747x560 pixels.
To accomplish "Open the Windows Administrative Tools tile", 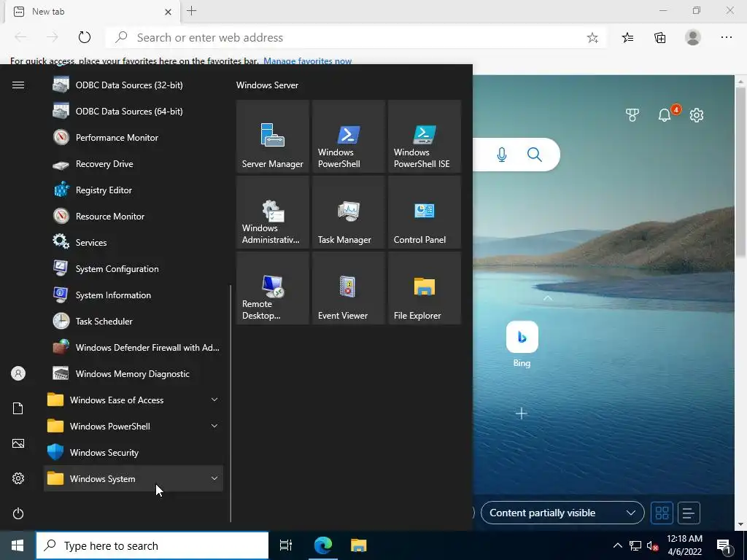I will point(273,212).
